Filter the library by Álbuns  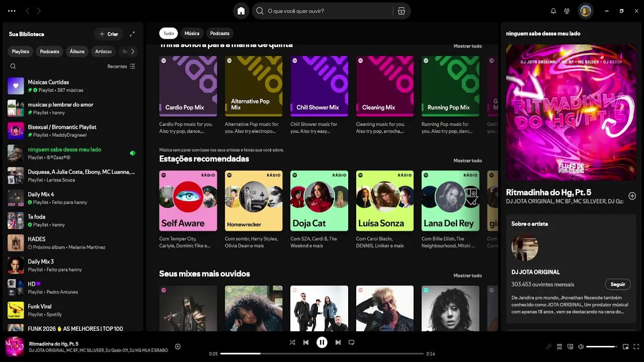tap(77, 51)
